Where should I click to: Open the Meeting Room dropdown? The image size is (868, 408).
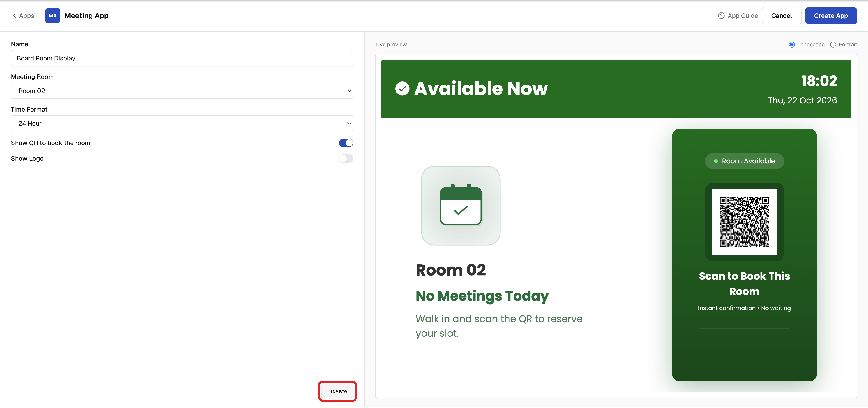tap(182, 91)
